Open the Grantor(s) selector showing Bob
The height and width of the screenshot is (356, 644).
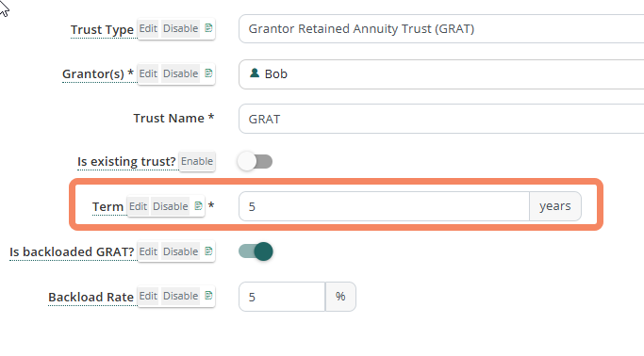pos(441,74)
